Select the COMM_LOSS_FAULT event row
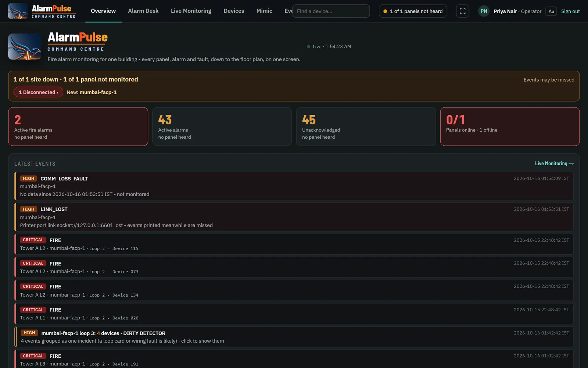 [x=294, y=186]
